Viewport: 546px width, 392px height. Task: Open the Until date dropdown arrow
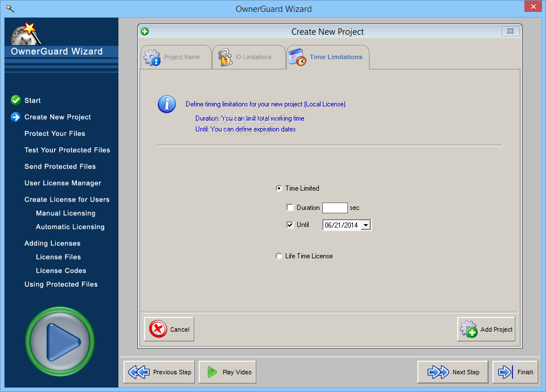tap(366, 225)
